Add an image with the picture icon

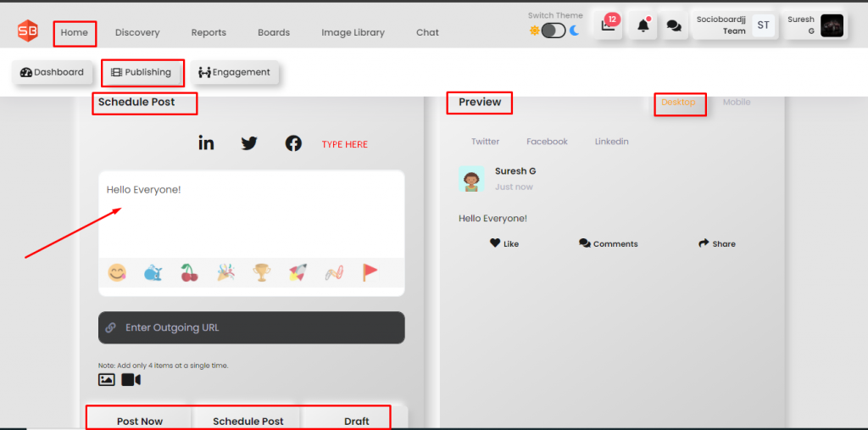106,380
